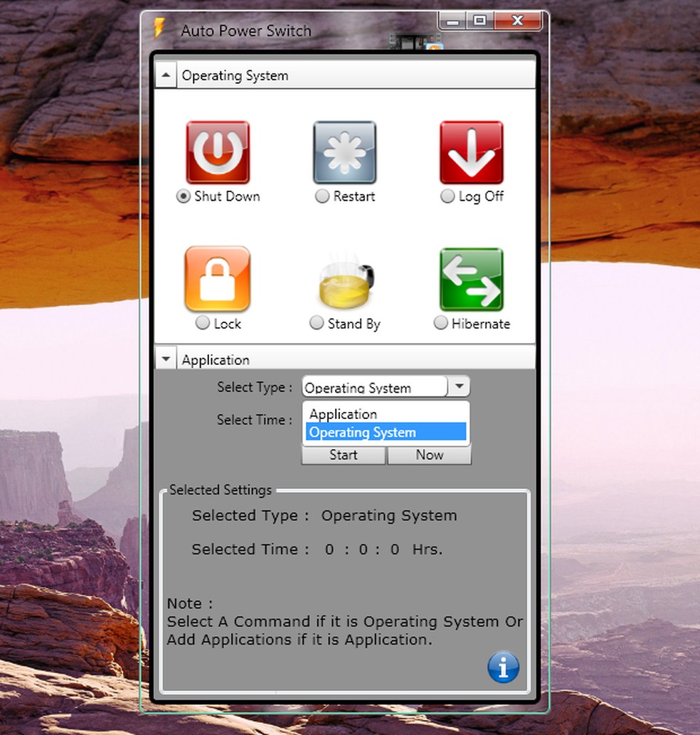Choose Operating System from the dropdown list
Screen dimensions: 700x735
(x=386, y=432)
